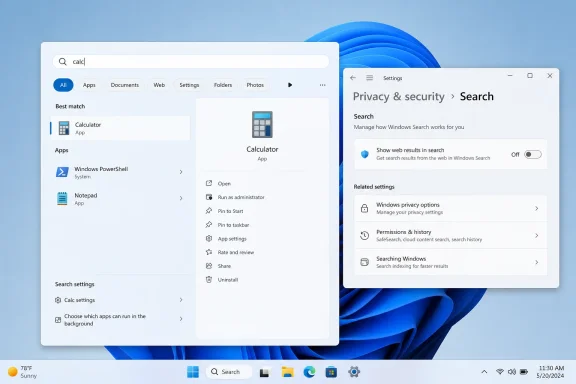Click the Windows PowerShell app icon
Image resolution: width=576 pixels, height=384 pixels.
62,172
